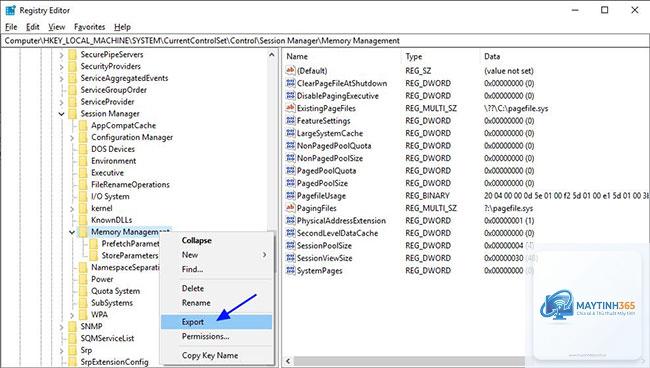Image resolution: width=650 pixels, height=368 pixels.
Task: Click the FeatureSettings value icon
Action: [x=291, y=120]
